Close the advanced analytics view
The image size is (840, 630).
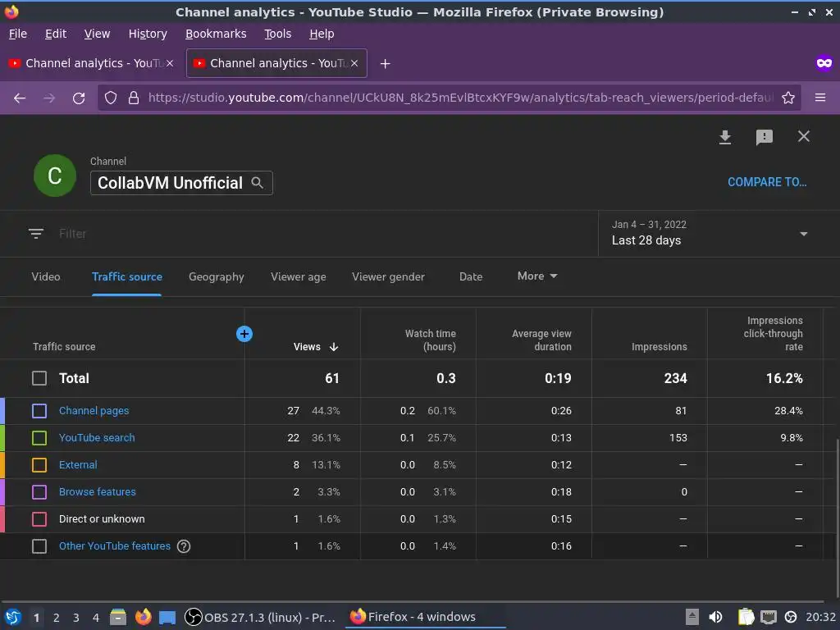click(x=804, y=137)
